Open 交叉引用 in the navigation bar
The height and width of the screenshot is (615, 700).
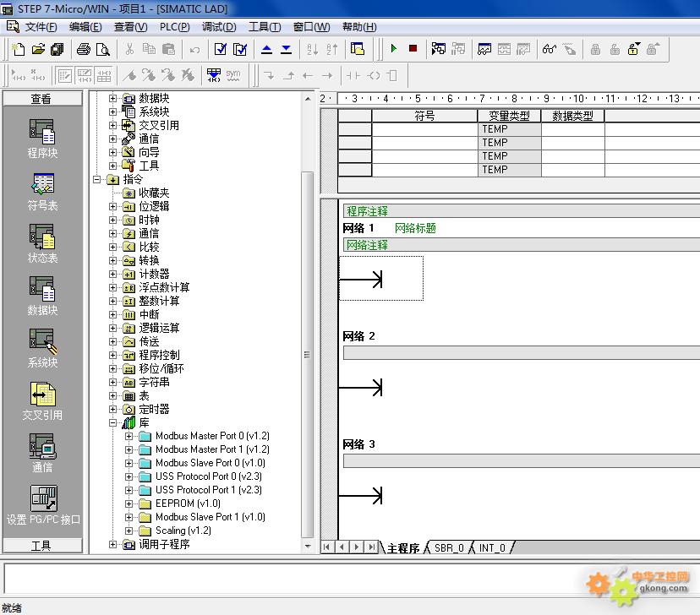pos(42,401)
